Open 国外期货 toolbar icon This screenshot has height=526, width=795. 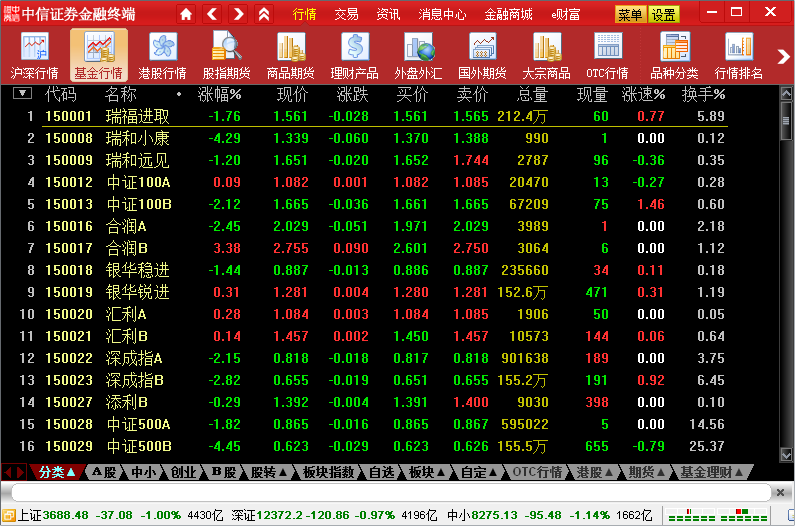tap(482, 55)
